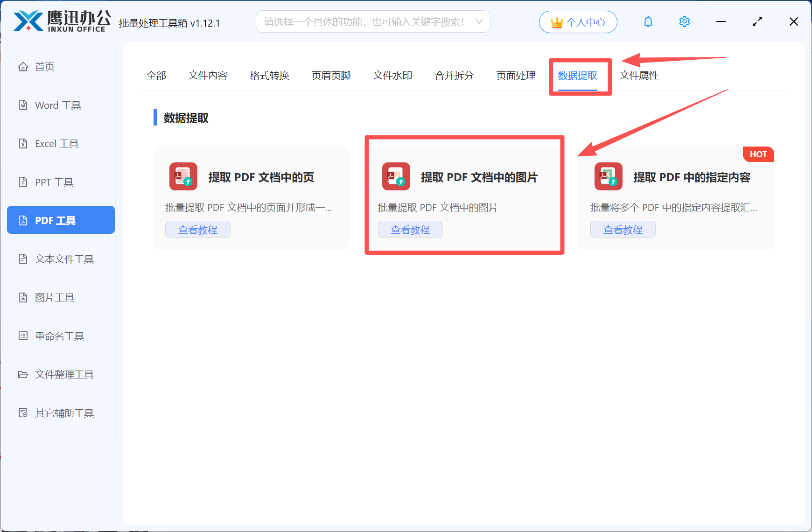This screenshot has height=532, width=812.
Task: Switch to the 格式转换 tab
Action: pyautogui.click(x=269, y=75)
